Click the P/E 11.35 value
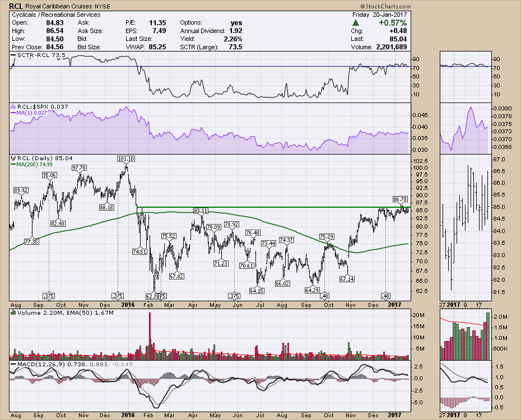Image resolution: width=521 pixels, height=420 pixels. [x=157, y=23]
